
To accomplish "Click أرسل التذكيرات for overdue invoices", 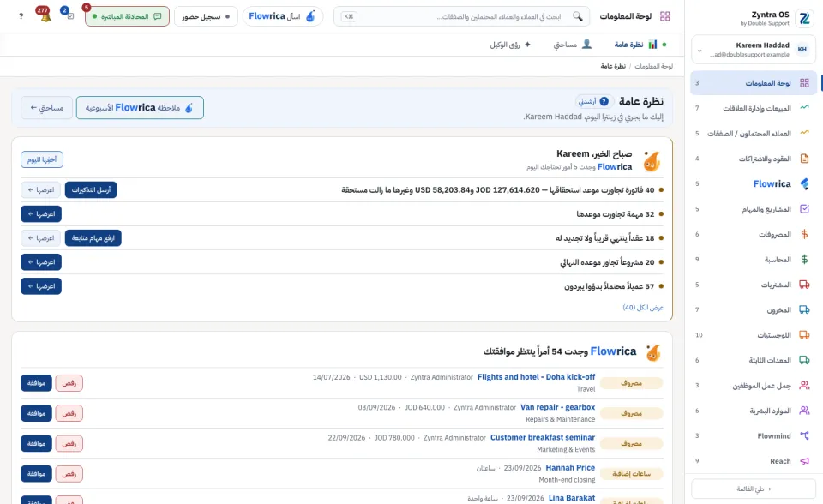I will point(91,190).
